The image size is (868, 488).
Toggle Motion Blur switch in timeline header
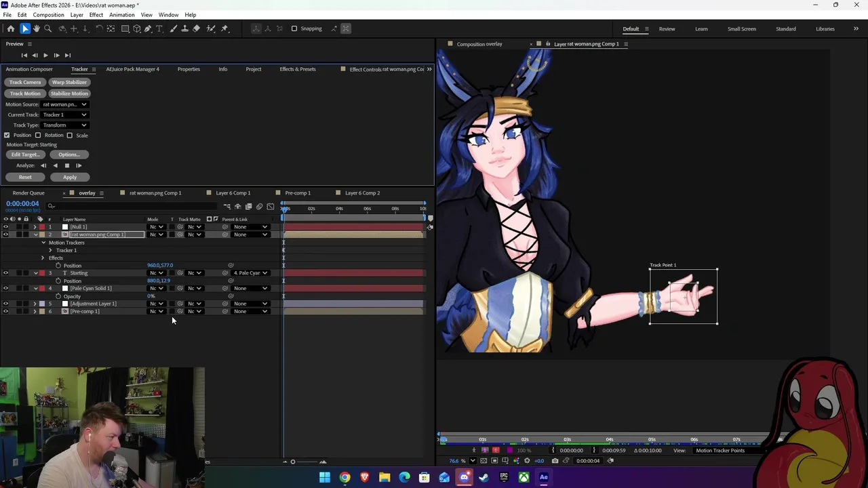point(259,206)
